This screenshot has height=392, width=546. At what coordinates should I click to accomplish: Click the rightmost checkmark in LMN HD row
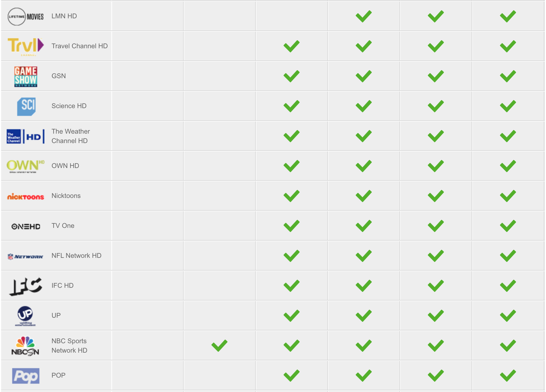coord(508,16)
